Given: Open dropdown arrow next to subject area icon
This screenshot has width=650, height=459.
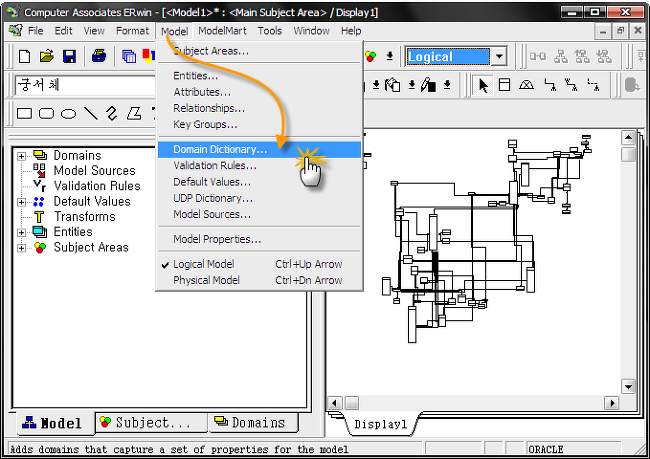Looking at the screenshot, I should pos(390,56).
